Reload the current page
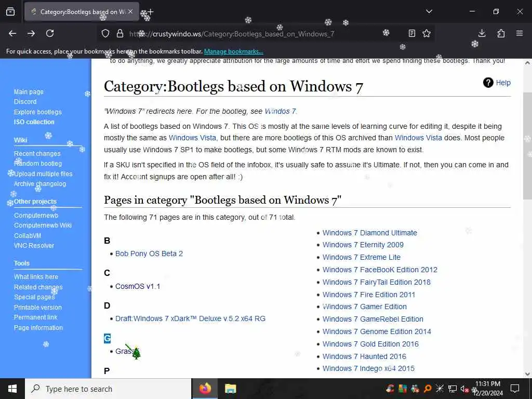Viewport: 532px width, 399px height. [x=50, y=33]
